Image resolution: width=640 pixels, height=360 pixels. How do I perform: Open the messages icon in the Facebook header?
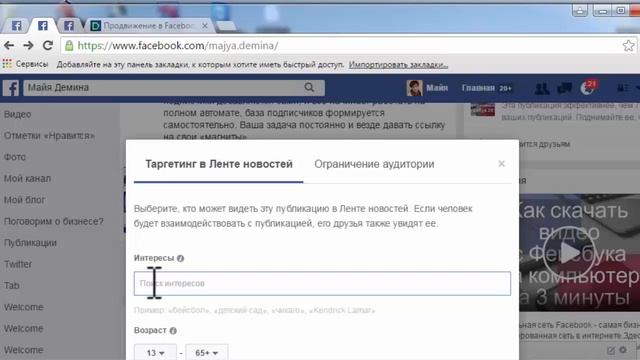pyautogui.click(x=564, y=88)
